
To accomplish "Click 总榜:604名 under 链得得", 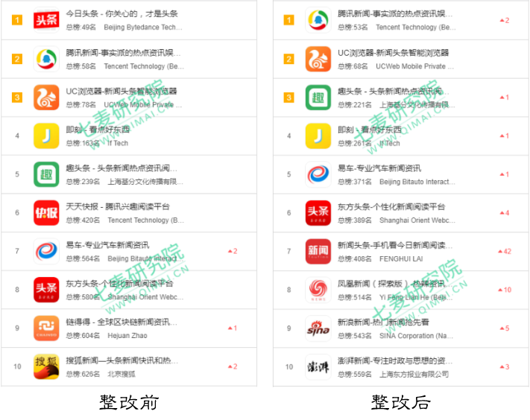I will tap(83, 336).
